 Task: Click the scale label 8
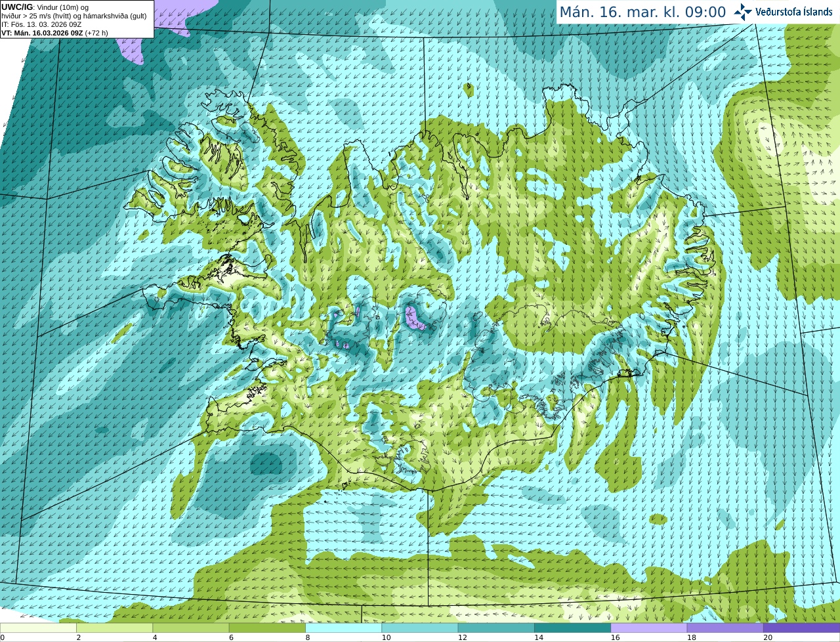pos(308,637)
